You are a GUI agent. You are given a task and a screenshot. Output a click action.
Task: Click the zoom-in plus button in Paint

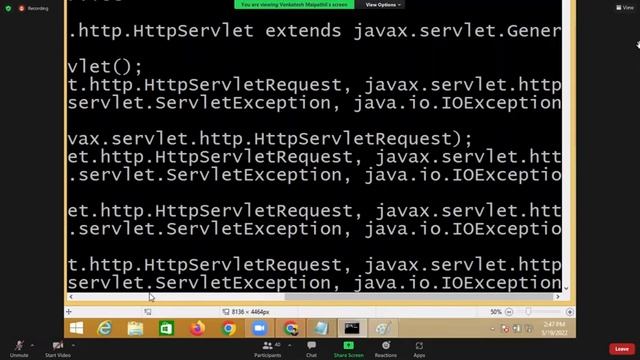point(570,312)
